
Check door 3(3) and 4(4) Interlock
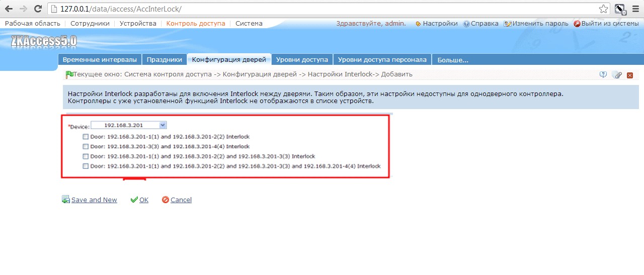(x=86, y=146)
